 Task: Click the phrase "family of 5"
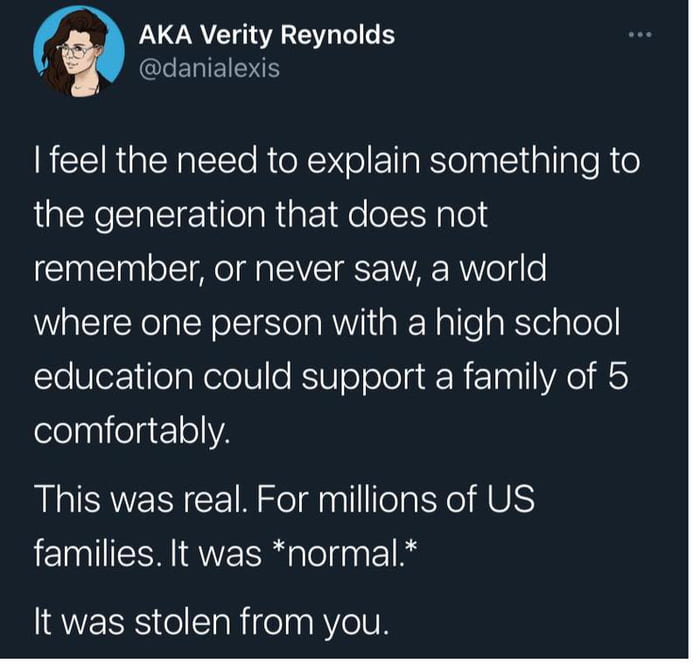[546, 376]
